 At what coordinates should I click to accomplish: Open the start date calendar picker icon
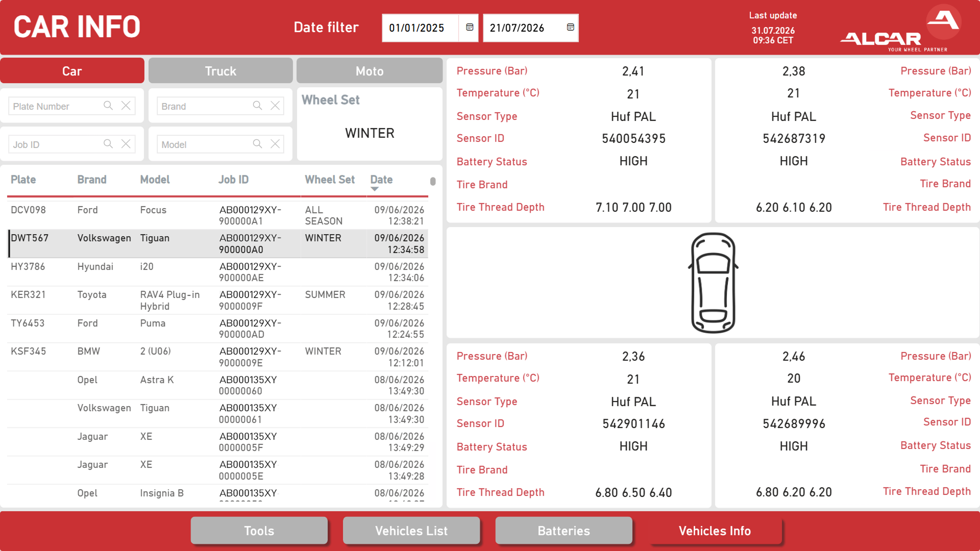[469, 27]
